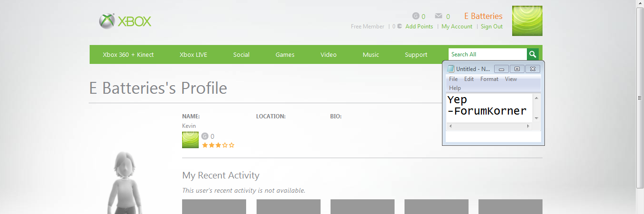This screenshot has height=214, width=644.
Task: Open the Games menu
Action: (x=285, y=55)
